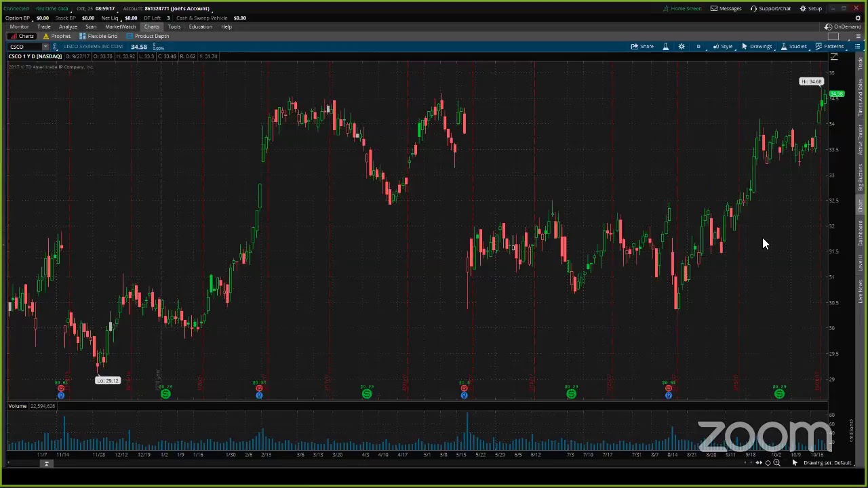The width and height of the screenshot is (868, 488).
Task: Open the Studies dropdown
Action: point(794,46)
